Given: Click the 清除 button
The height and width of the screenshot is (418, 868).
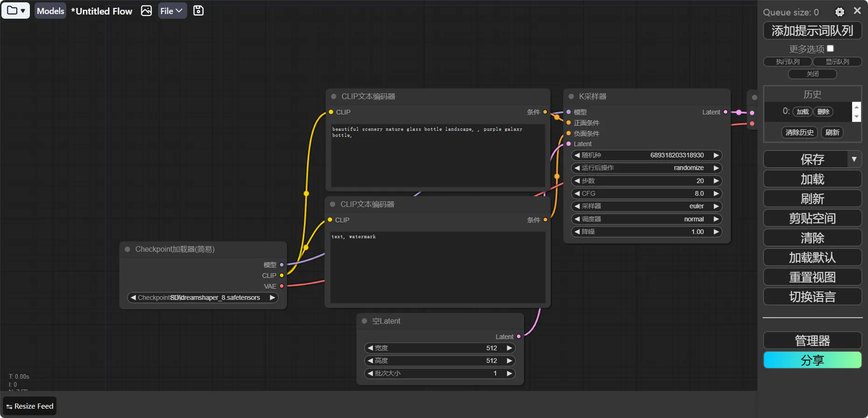Looking at the screenshot, I should [812, 238].
